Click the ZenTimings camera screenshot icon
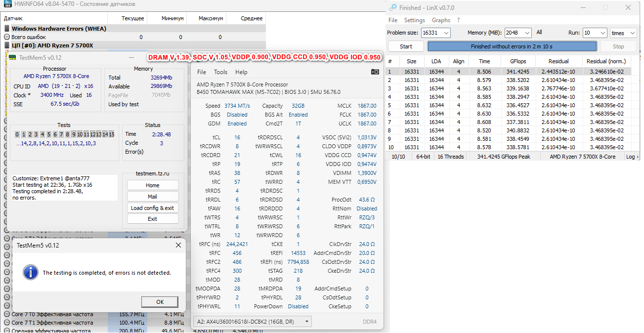 point(375,72)
